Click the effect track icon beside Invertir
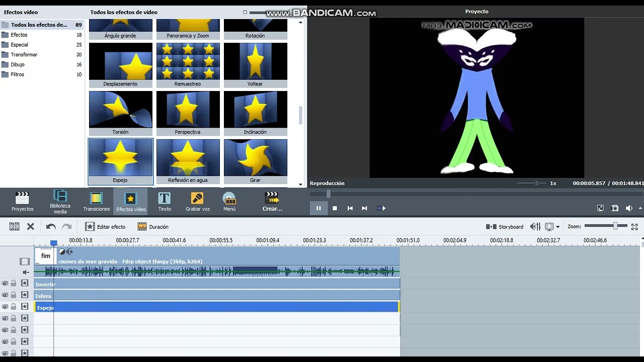 pyautogui.click(x=24, y=284)
